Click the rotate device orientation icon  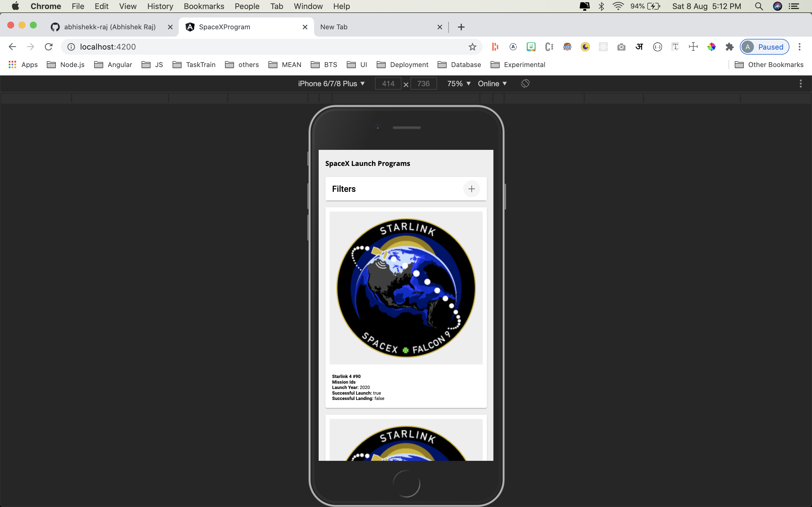point(525,83)
